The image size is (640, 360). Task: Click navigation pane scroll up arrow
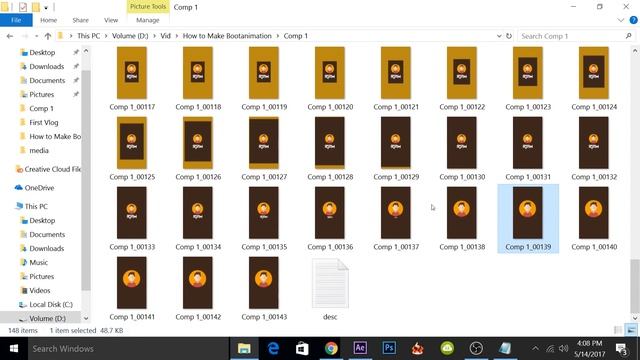point(86,51)
